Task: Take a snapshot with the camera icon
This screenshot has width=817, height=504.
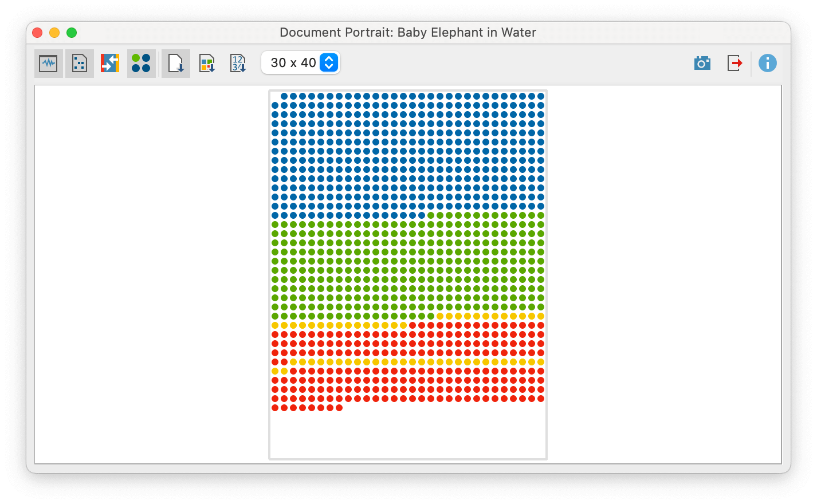Action: click(x=702, y=63)
